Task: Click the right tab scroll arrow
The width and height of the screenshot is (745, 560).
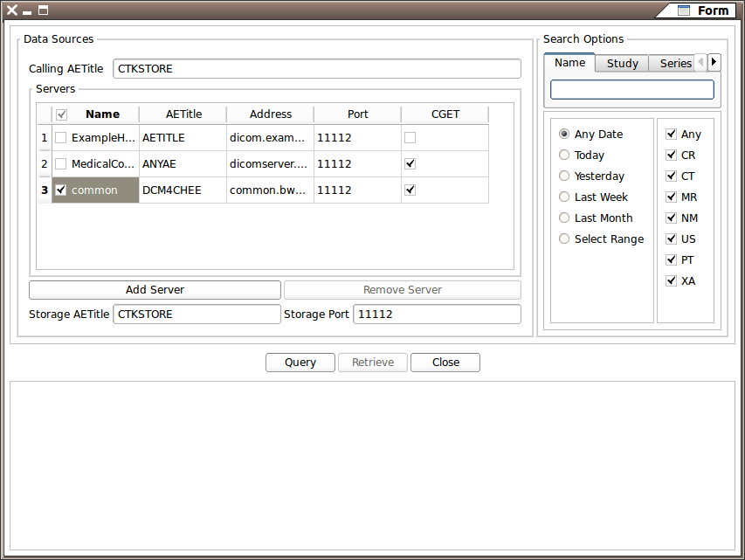Action: 714,62
